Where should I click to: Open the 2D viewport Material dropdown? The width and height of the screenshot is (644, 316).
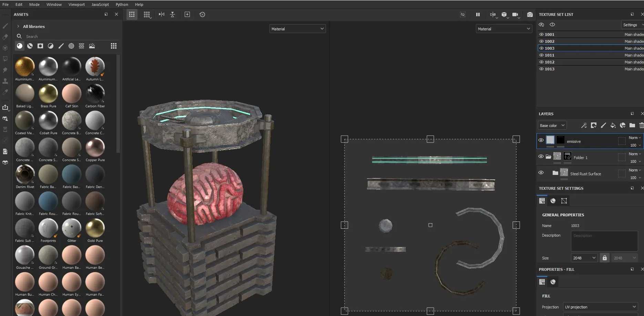[x=504, y=29]
